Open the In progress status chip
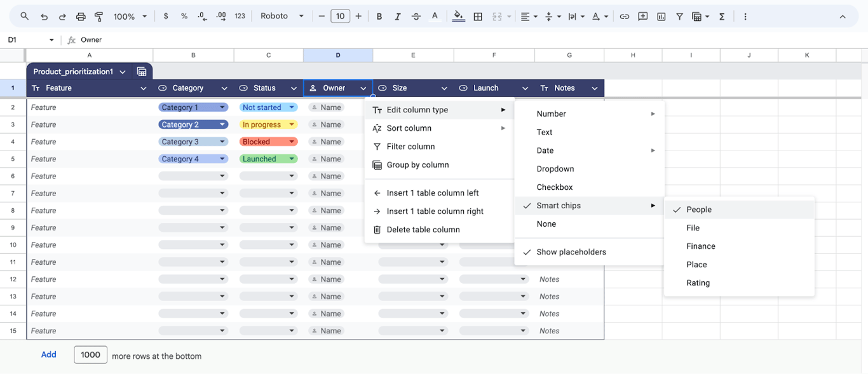The width and height of the screenshot is (868, 374). click(x=268, y=124)
